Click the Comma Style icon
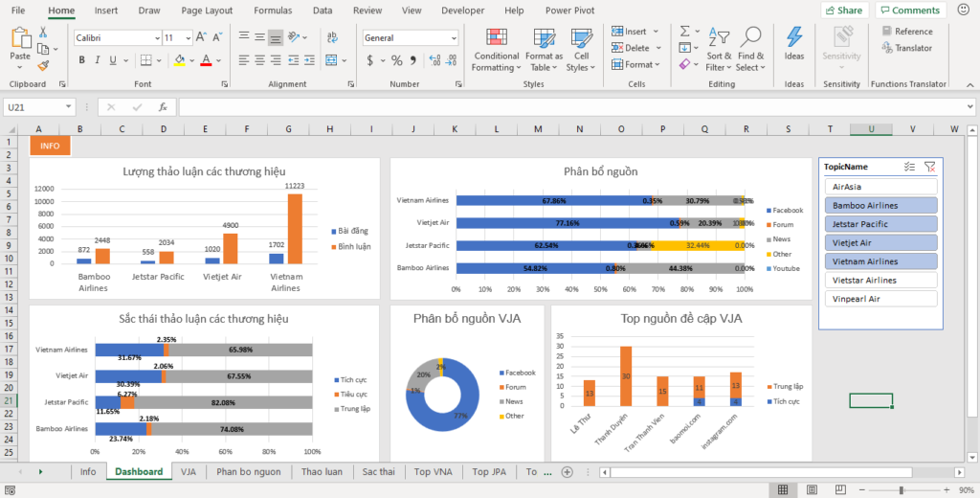This screenshot has height=498, width=980. coord(412,60)
